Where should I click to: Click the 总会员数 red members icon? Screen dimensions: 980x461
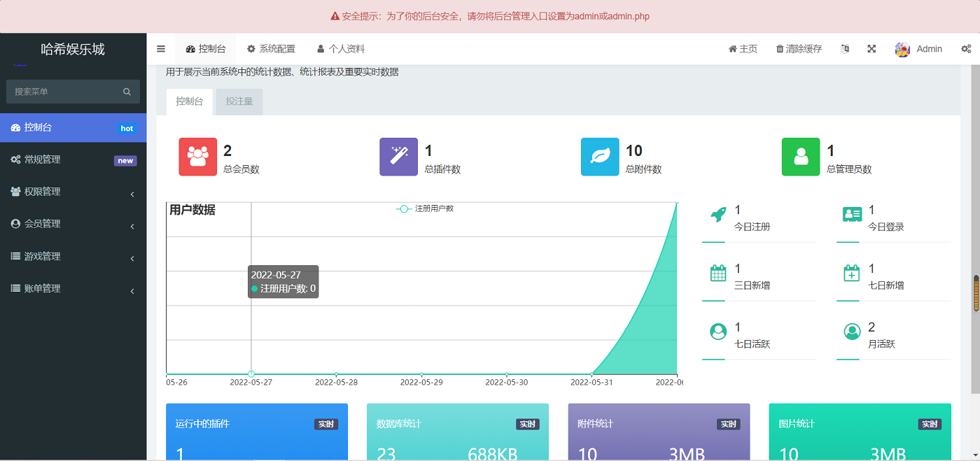pos(197,157)
